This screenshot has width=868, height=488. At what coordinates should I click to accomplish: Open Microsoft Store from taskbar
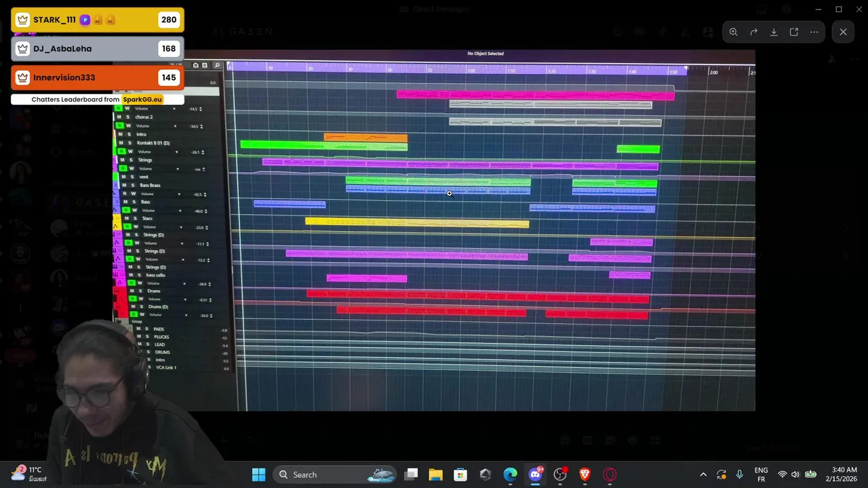pyautogui.click(x=460, y=474)
